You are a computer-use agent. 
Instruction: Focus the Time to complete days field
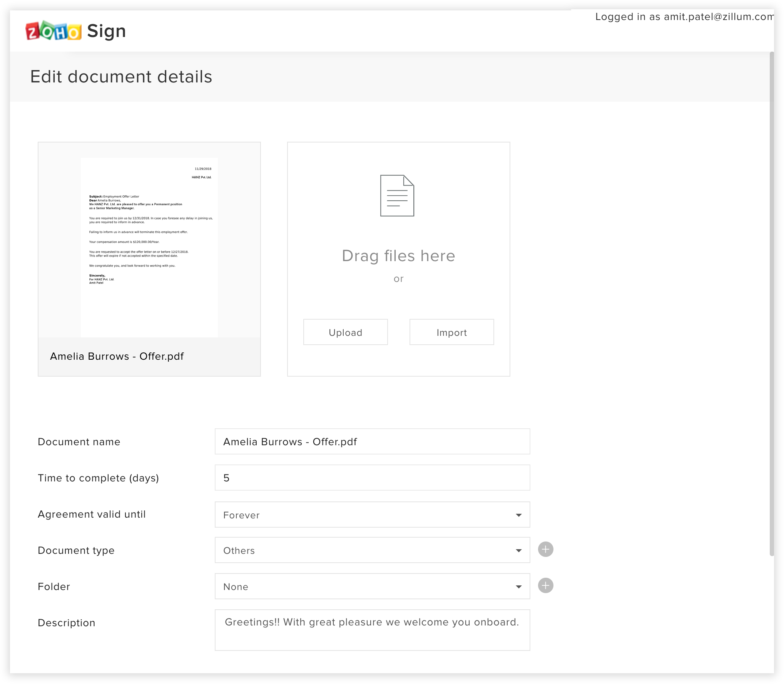(372, 478)
